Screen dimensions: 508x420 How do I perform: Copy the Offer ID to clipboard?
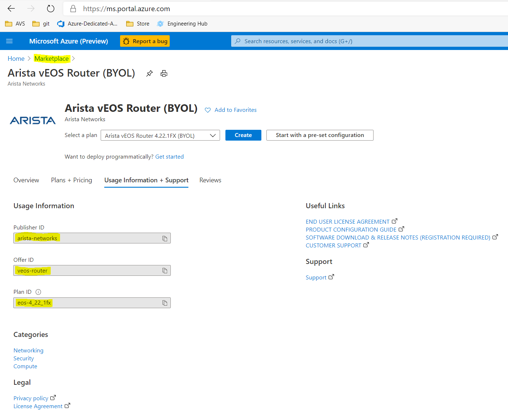[x=165, y=271]
